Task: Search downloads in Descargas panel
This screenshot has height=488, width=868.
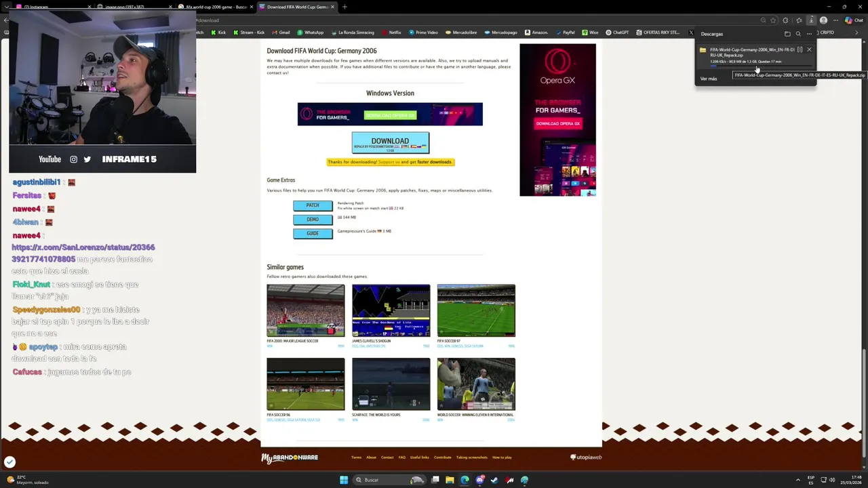Action: [798, 33]
